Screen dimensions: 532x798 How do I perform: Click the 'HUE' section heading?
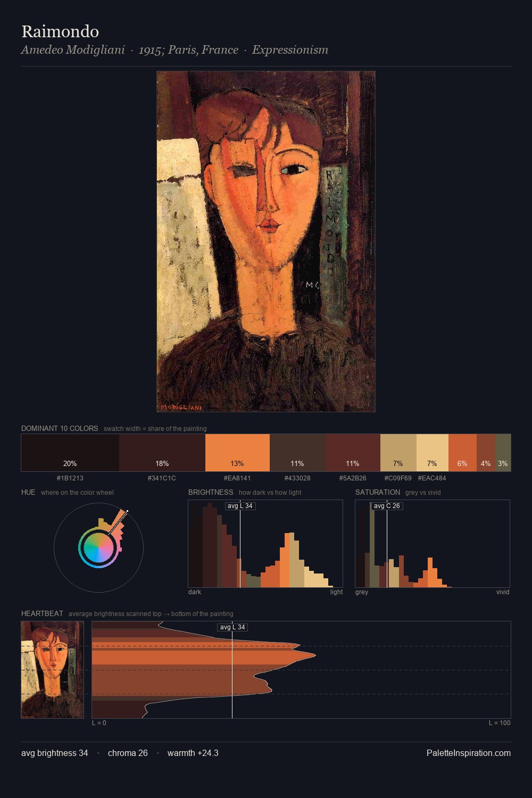[28, 492]
